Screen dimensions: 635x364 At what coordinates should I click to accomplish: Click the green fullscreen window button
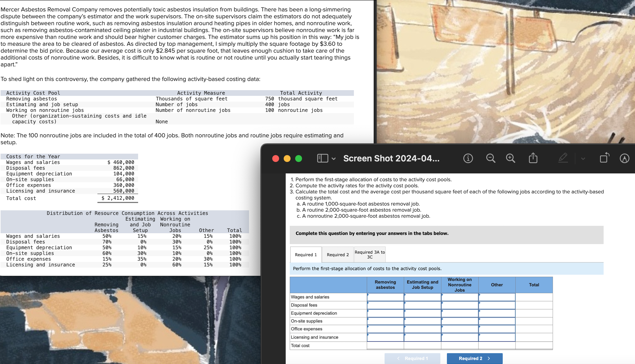298,159
